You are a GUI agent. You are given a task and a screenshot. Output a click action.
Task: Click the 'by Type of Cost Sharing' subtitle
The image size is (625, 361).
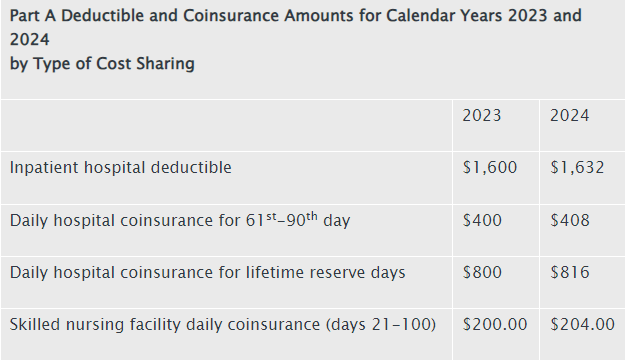pos(102,64)
